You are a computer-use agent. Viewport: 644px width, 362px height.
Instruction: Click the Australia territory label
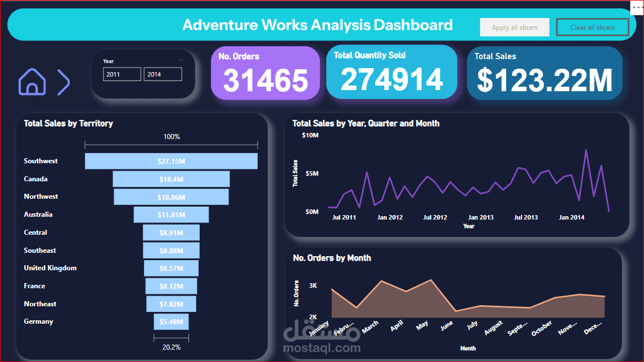(x=38, y=214)
